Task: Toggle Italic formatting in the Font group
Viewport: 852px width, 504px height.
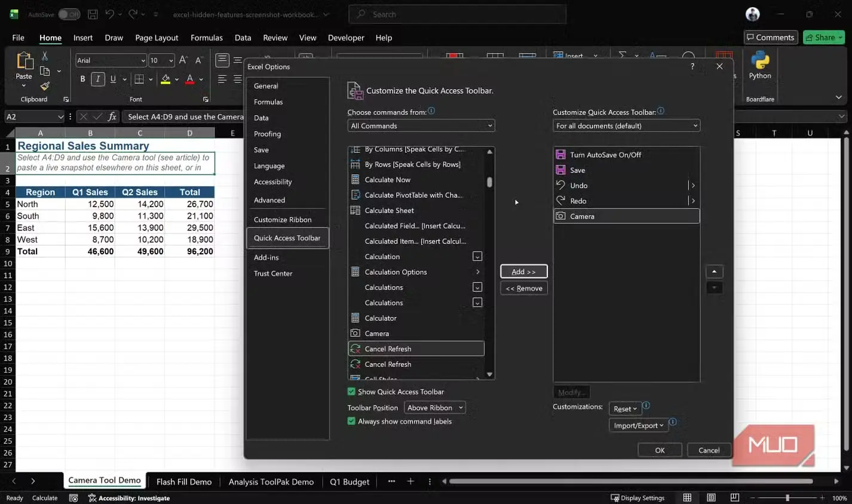Action: click(97, 79)
